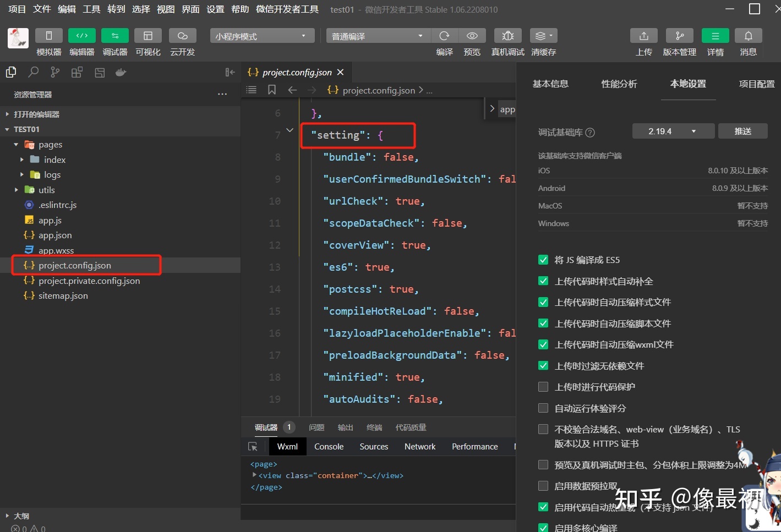Open the cloud development (云开发) icon

click(x=182, y=36)
